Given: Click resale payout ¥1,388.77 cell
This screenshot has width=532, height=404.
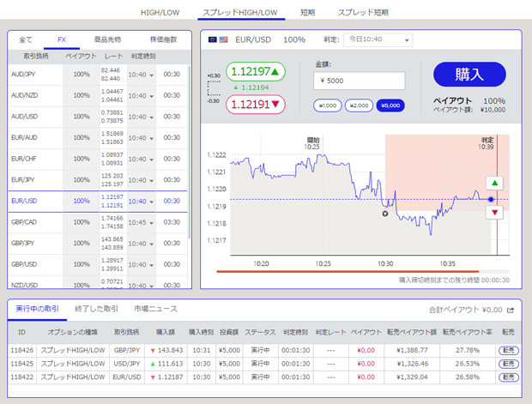Looking at the screenshot, I should (x=412, y=351).
